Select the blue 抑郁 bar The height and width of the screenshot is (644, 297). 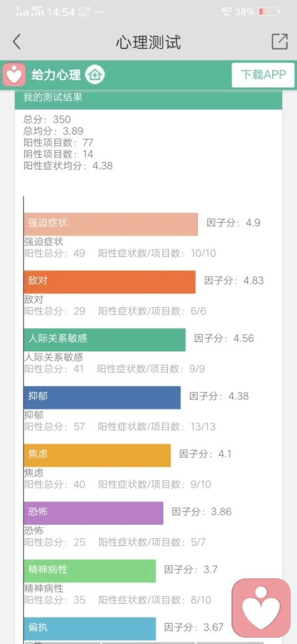pos(102,397)
